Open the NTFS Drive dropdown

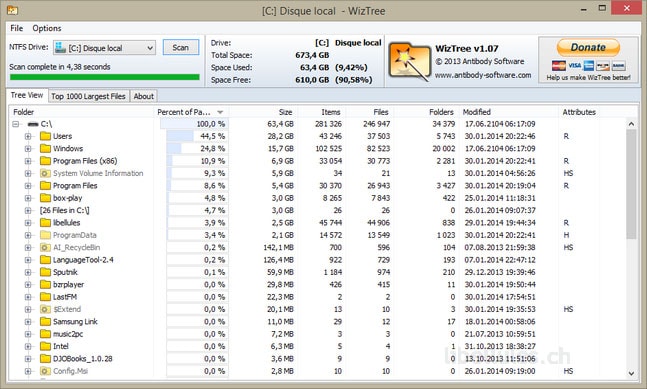pyautogui.click(x=104, y=48)
